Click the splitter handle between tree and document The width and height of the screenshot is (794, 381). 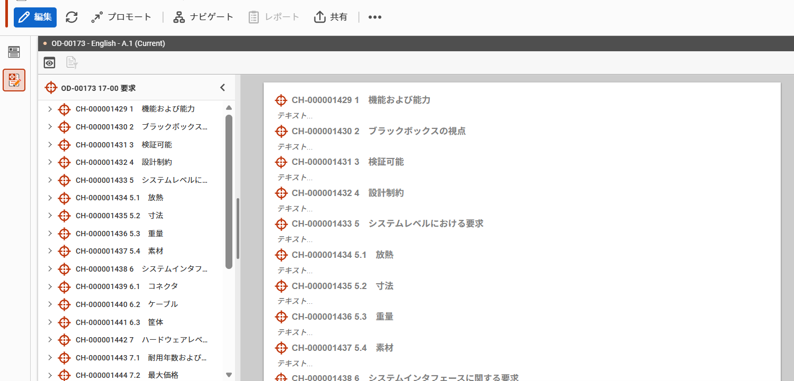point(237,228)
